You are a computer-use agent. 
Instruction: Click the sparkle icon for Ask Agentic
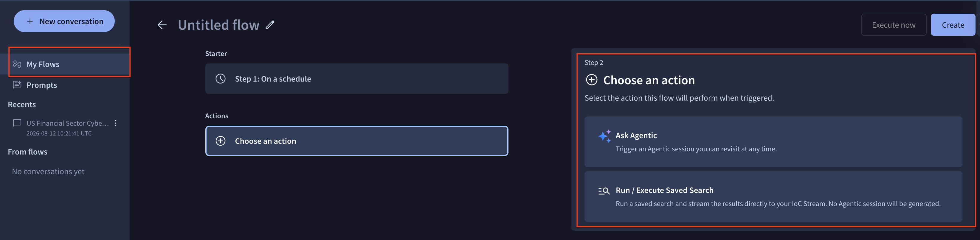pos(604,136)
